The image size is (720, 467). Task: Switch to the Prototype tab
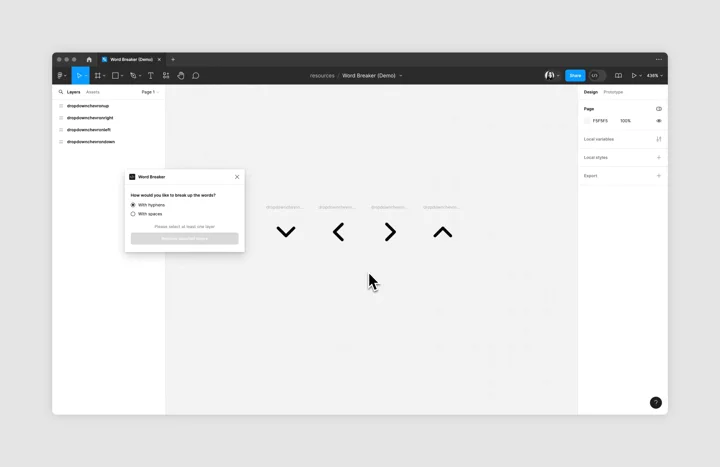click(613, 92)
